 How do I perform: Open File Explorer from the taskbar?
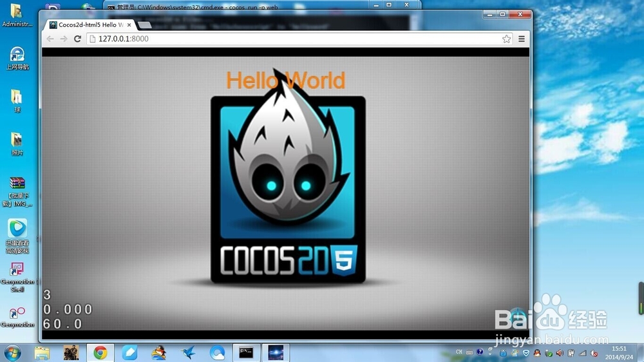[42, 353]
